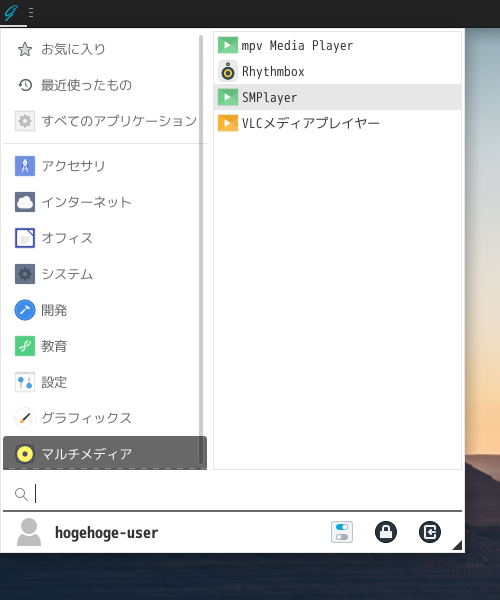The image size is (500, 600).
Task: Open VLCメディアプレイヤー
Action: pos(337,123)
